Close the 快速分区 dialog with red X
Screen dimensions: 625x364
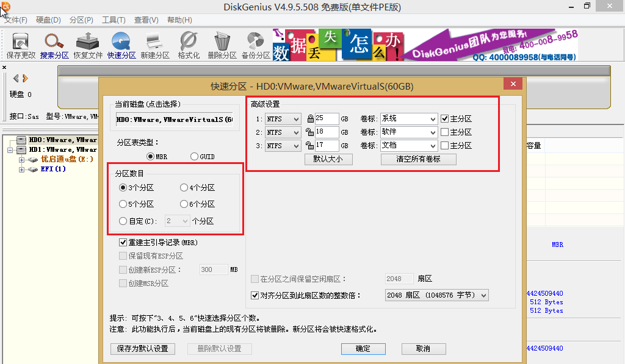click(x=513, y=84)
